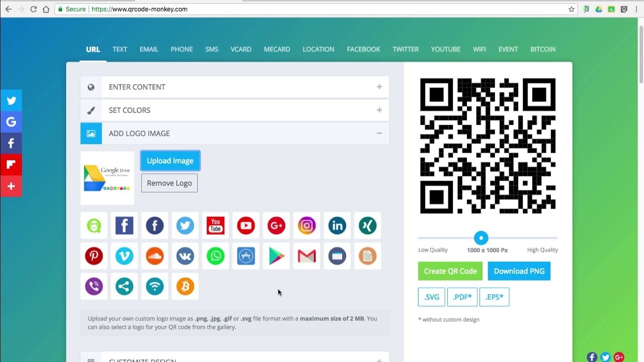The image size is (644, 362).
Task: Open the SET COLORS section
Action: [234, 110]
